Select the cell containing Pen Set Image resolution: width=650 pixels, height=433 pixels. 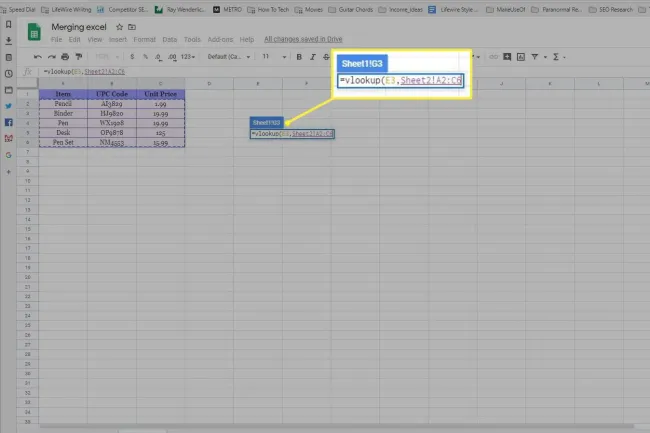[x=63, y=142]
